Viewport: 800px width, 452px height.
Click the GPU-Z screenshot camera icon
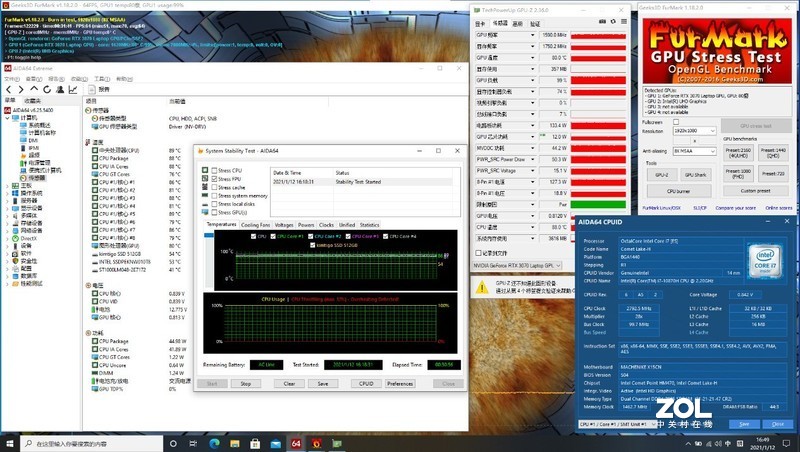[x=603, y=22]
